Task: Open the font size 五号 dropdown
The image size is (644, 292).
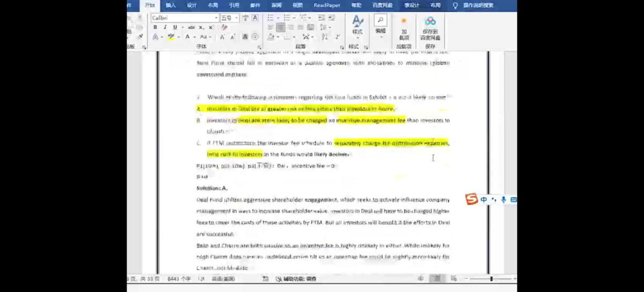Action: [237, 18]
